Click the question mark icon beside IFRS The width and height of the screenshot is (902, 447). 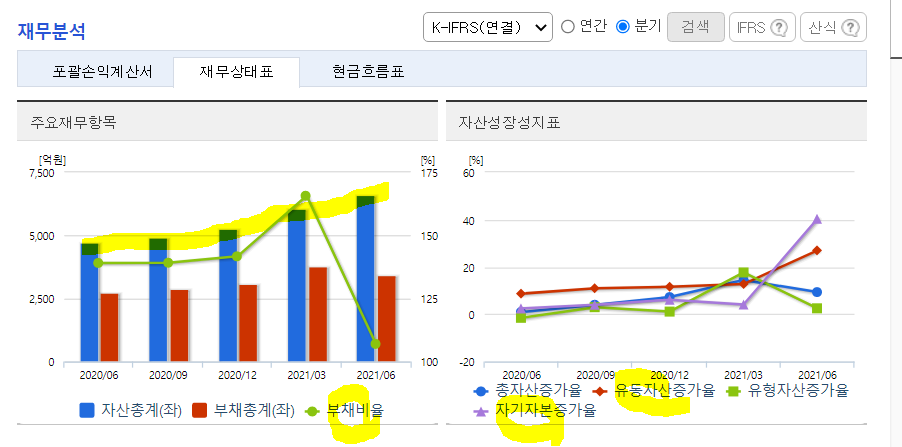(x=779, y=28)
